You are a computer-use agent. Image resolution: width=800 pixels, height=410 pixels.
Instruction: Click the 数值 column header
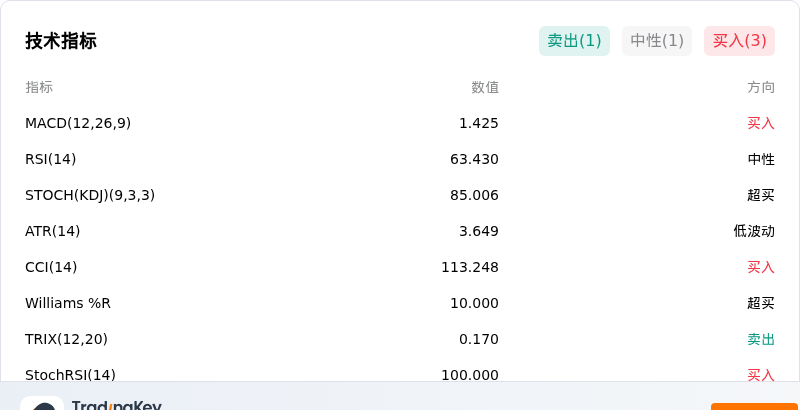coord(485,87)
